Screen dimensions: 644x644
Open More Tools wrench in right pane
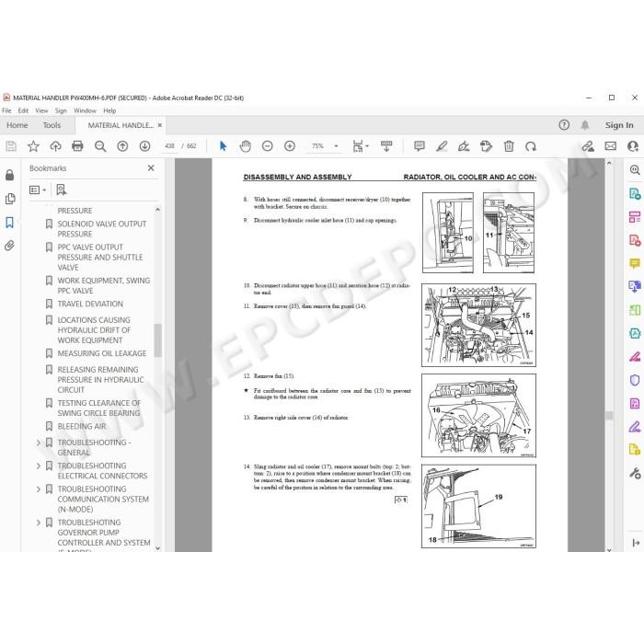pyautogui.click(x=635, y=473)
